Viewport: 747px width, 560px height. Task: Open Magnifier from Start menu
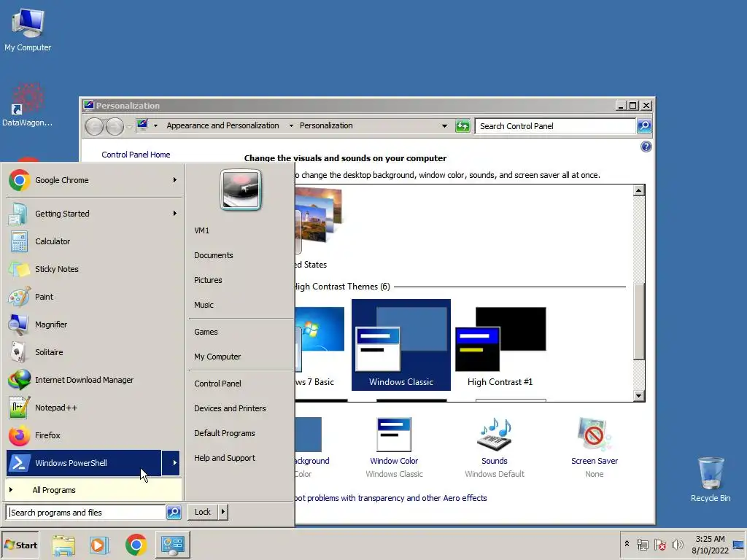coord(93,324)
